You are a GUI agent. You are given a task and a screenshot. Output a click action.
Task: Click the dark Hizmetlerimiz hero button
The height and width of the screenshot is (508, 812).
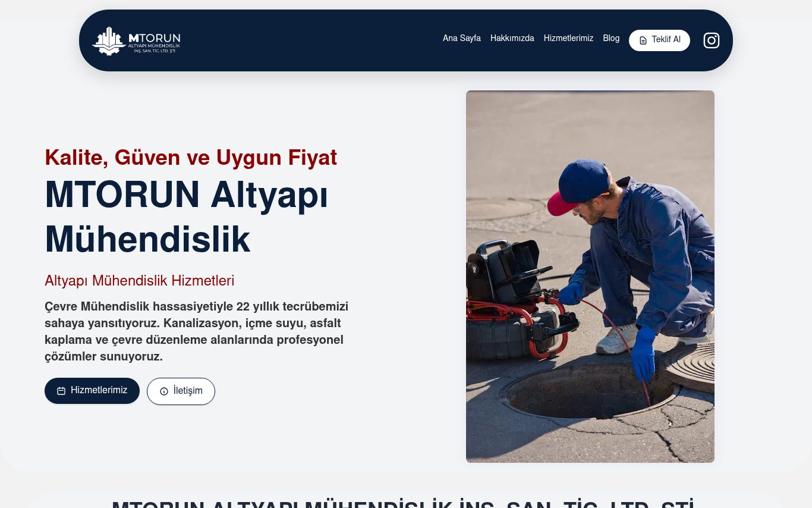click(x=92, y=391)
